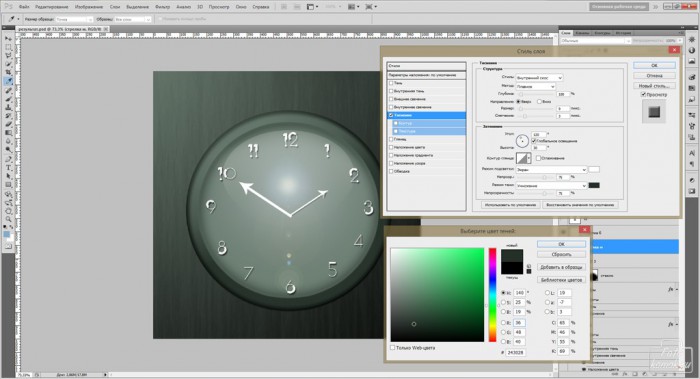Select the Blur tool
This screenshot has height=379, width=700.
point(8,141)
